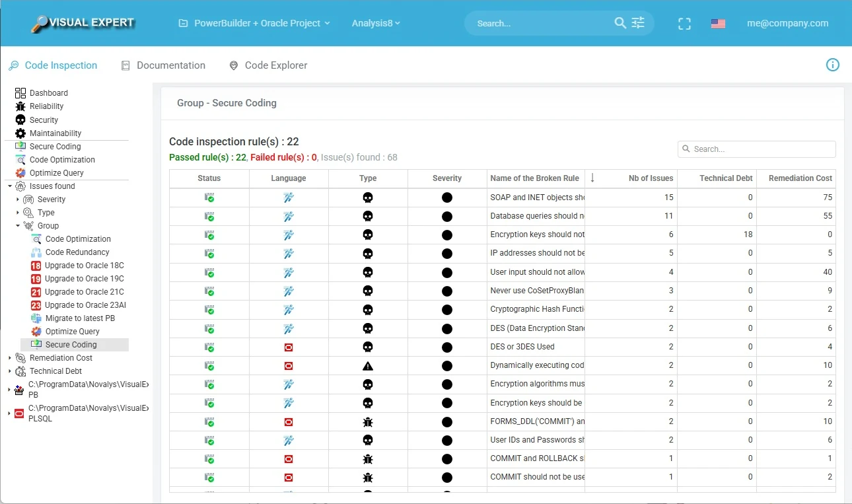Select the Reliability bug icon
Screen dimensions: 852x504
click(x=20, y=106)
